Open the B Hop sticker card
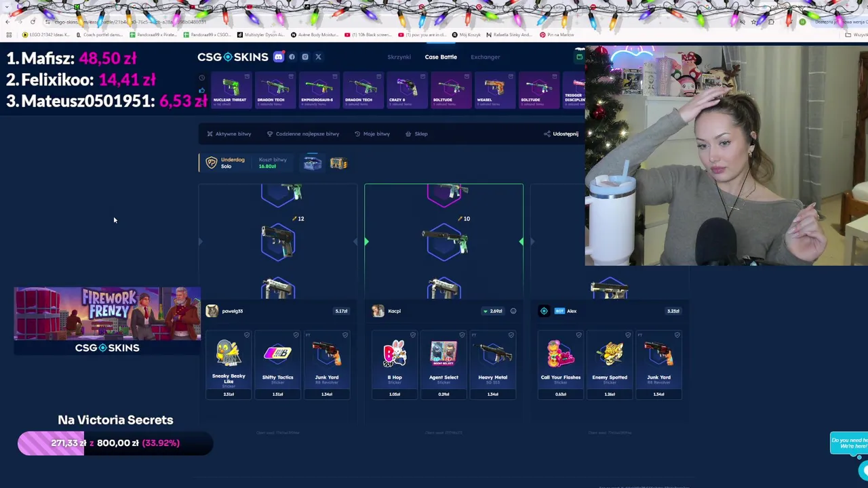 [x=395, y=365]
